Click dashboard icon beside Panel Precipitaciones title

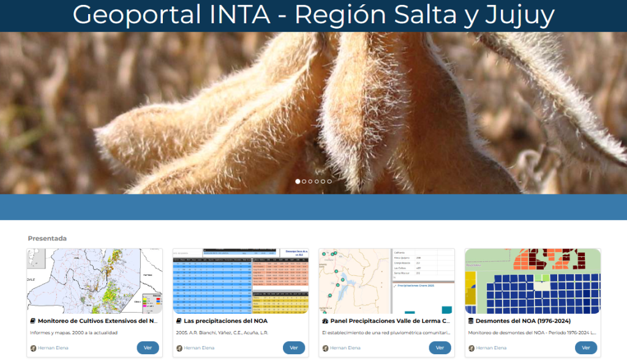(325, 321)
